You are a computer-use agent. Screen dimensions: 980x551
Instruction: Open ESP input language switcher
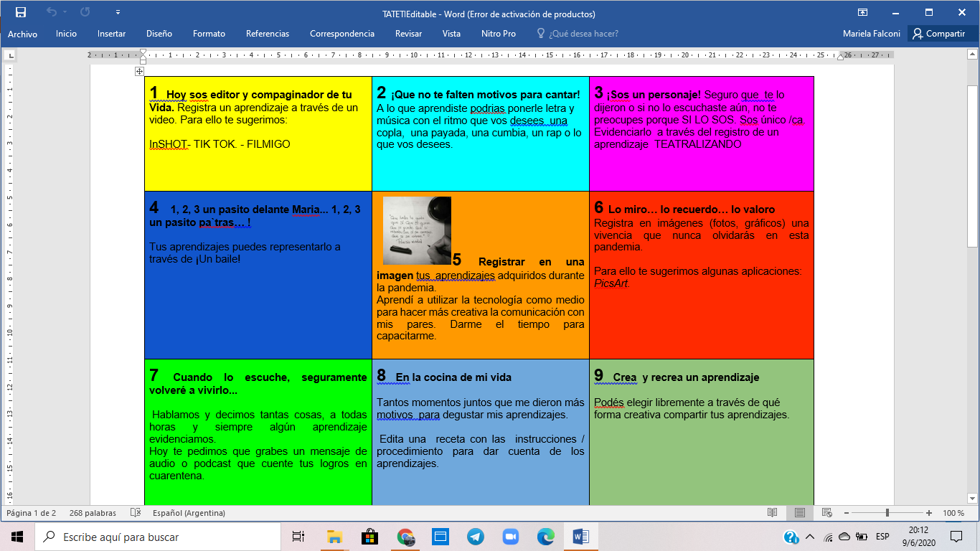point(882,537)
